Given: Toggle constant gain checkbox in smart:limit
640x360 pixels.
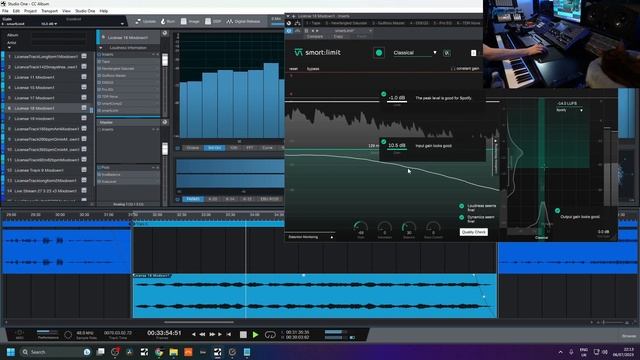Looking at the screenshot, I should (453, 69).
